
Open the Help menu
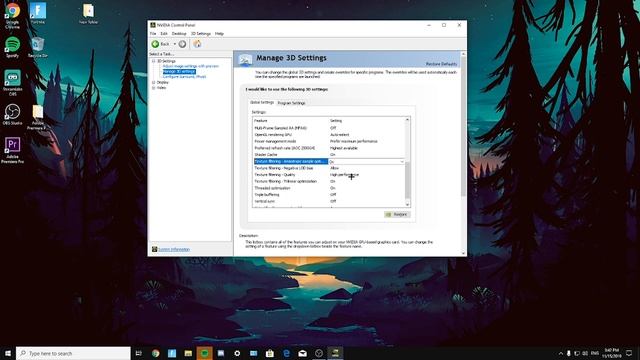tap(219, 33)
